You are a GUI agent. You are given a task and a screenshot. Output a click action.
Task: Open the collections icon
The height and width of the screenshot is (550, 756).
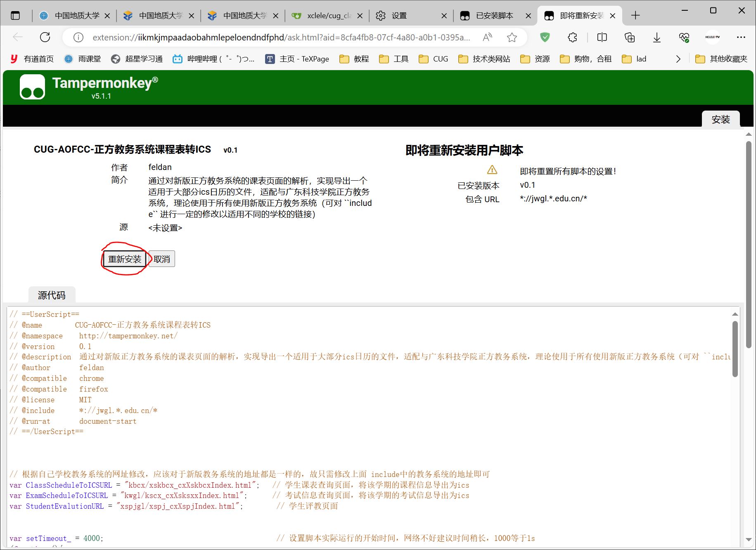[630, 38]
